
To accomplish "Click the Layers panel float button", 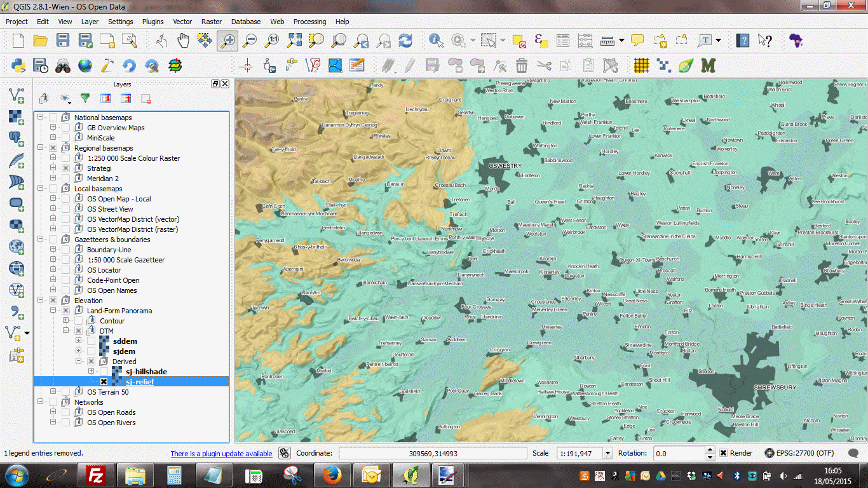I will pyautogui.click(x=215, y=84).
